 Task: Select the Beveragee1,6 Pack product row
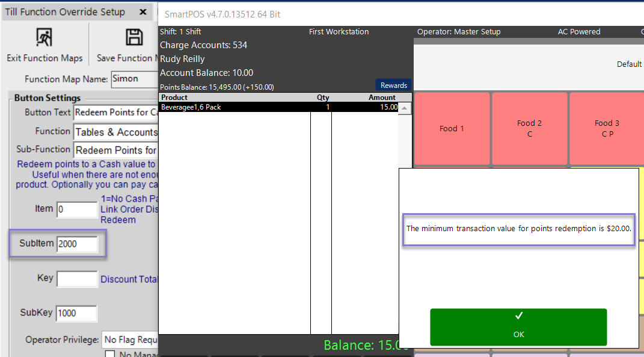click(235, 107)
